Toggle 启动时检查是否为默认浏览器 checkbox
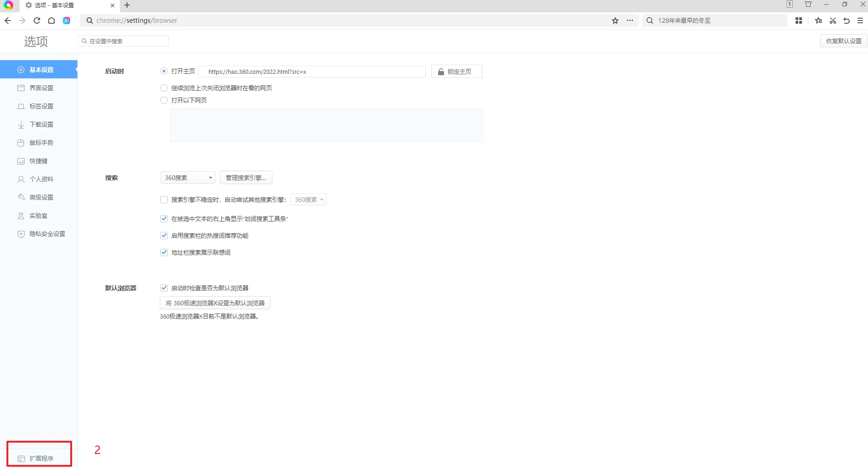The height and width of the screenshot is (468, 868). (x=164, y=288)
